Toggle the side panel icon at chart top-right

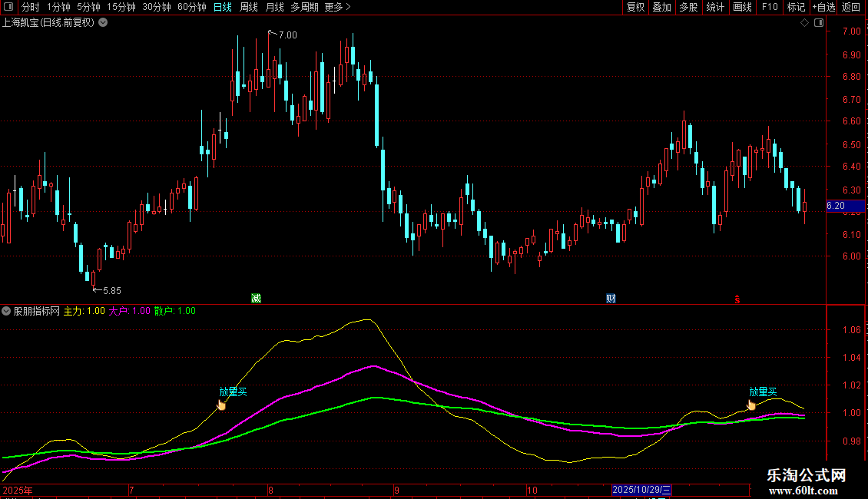(819, 23)
